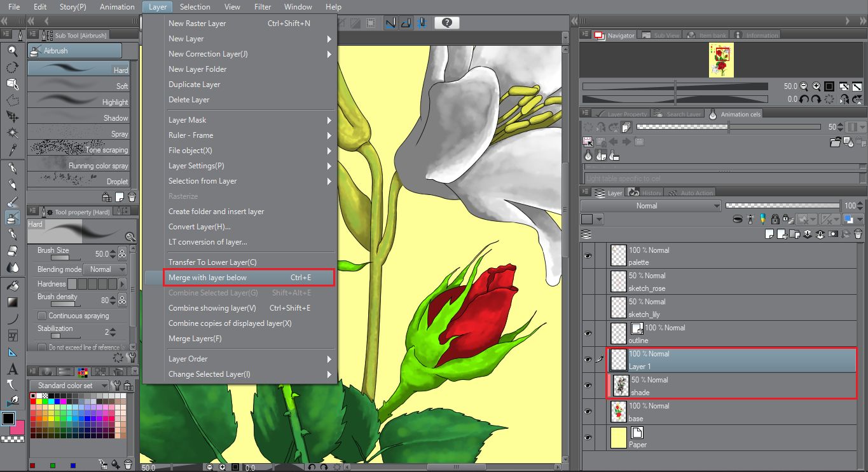This screenshot has height=472, width=868.
Task: Enable Continuous spraying checkbox
Action: point(42,316)
